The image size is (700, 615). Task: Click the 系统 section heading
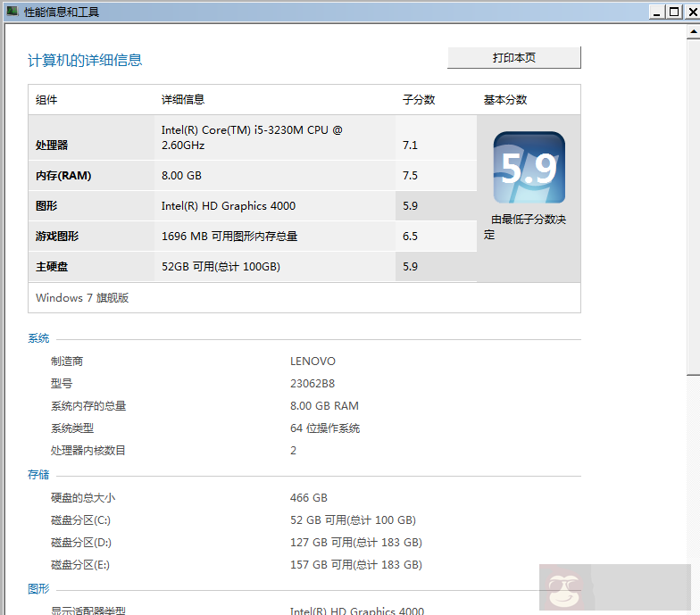38,339
